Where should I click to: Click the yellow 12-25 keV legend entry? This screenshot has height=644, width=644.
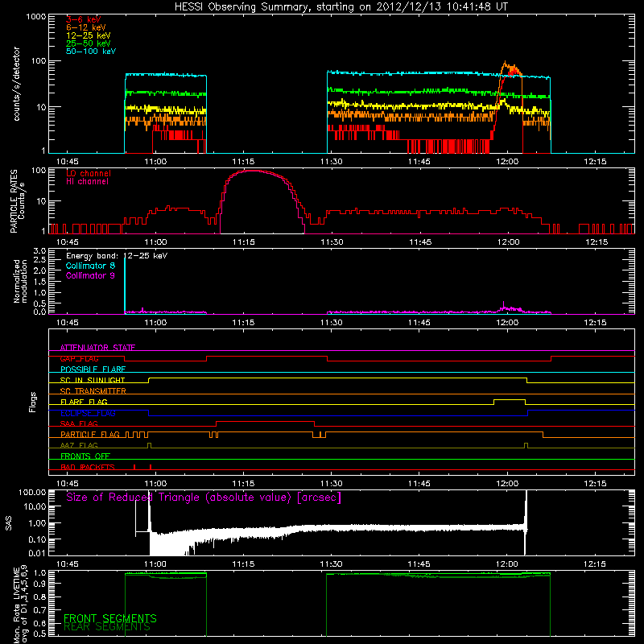(88, 35)
